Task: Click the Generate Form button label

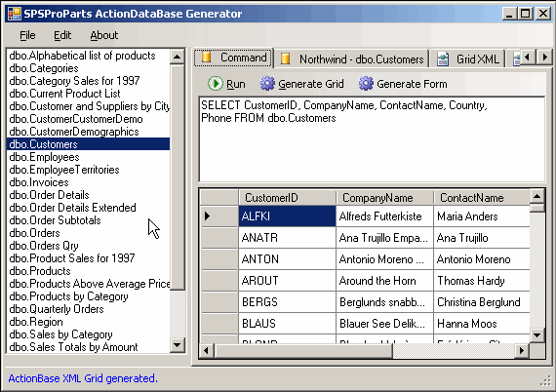Action: 412,84
